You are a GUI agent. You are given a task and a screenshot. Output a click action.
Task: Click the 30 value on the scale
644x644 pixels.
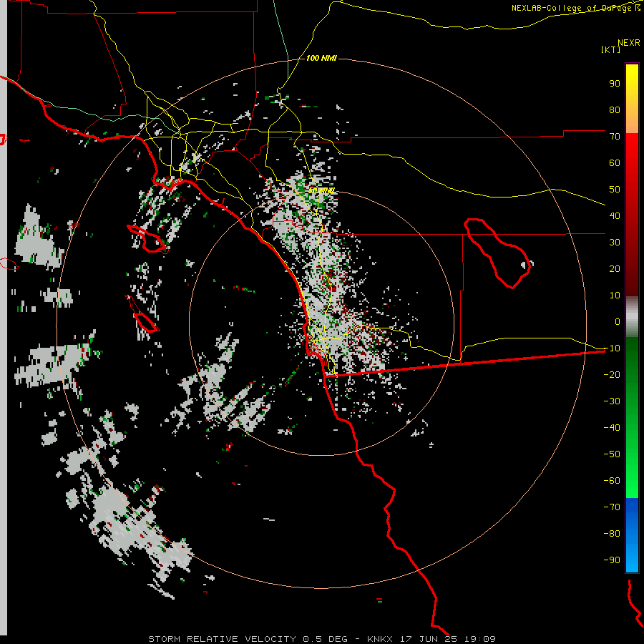615,243
